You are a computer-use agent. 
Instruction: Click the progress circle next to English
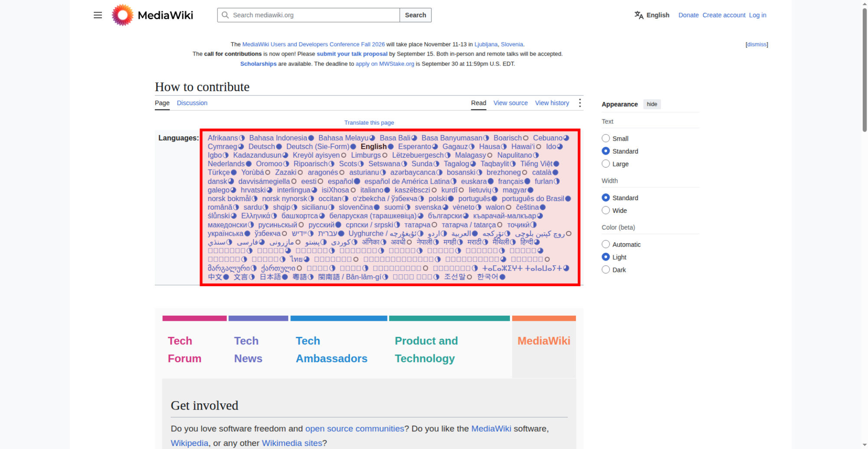[391, 147]
